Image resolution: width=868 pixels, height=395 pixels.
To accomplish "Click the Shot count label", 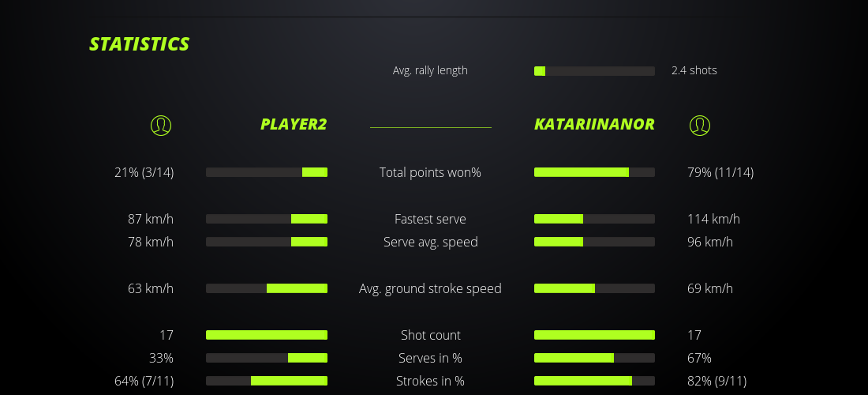I will coord(430,335).
